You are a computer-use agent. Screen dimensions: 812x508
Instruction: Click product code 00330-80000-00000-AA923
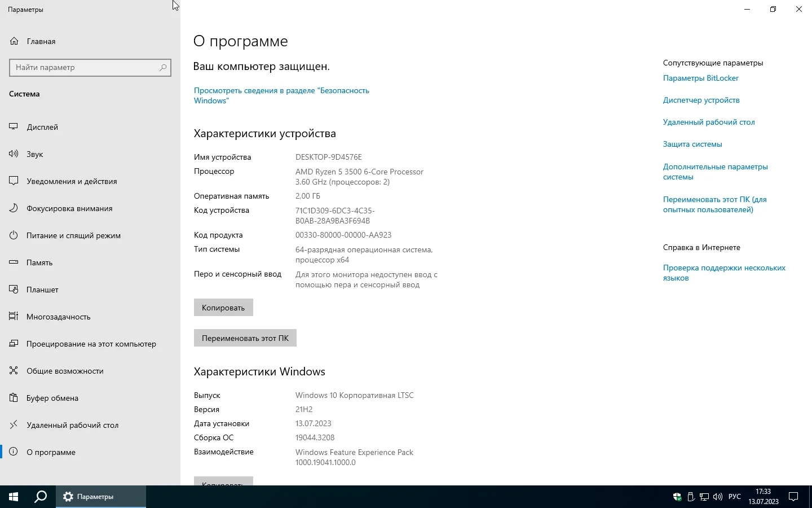click(343, 235)
